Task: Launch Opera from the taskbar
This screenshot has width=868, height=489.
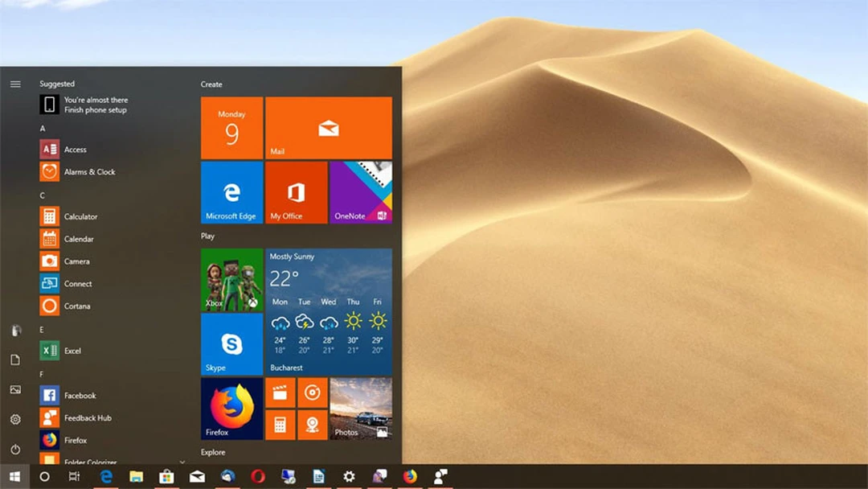Action: click(x=258, y=477)
